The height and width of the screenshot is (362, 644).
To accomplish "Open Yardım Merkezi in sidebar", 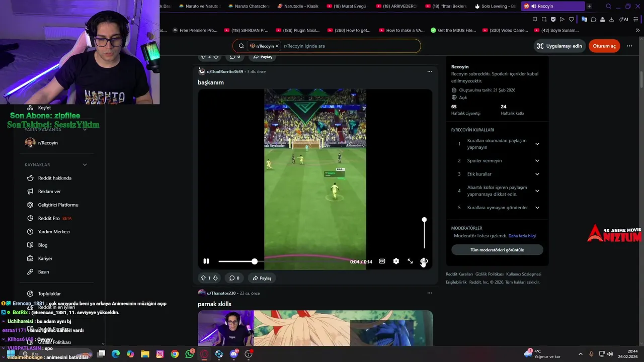I will pyautogui.click(x=54, y=232).
